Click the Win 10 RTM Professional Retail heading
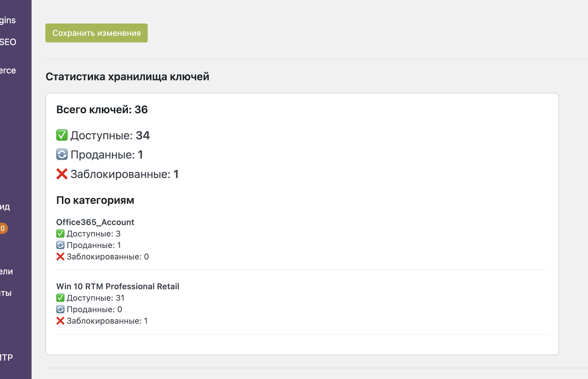Screen dimensions: 588x379 click(118, 286)
